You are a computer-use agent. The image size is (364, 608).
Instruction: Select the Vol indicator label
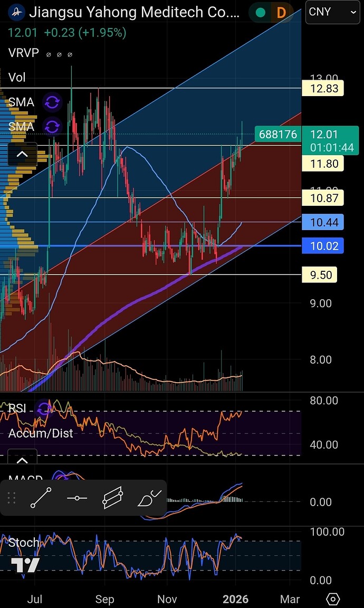coord(17,77)
